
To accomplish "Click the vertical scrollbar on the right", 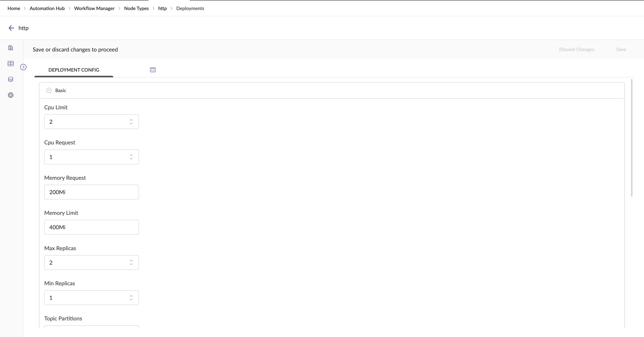I will coord(632,137).
